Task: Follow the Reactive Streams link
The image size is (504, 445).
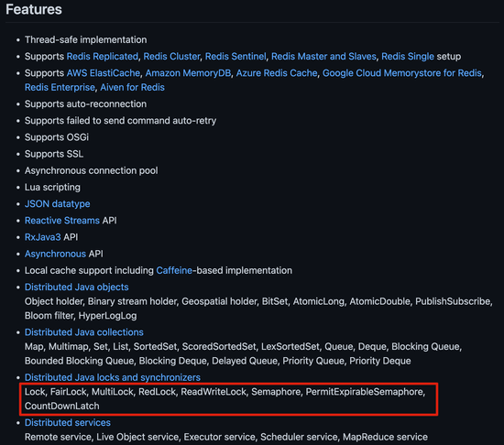Action: click(62, 221)
